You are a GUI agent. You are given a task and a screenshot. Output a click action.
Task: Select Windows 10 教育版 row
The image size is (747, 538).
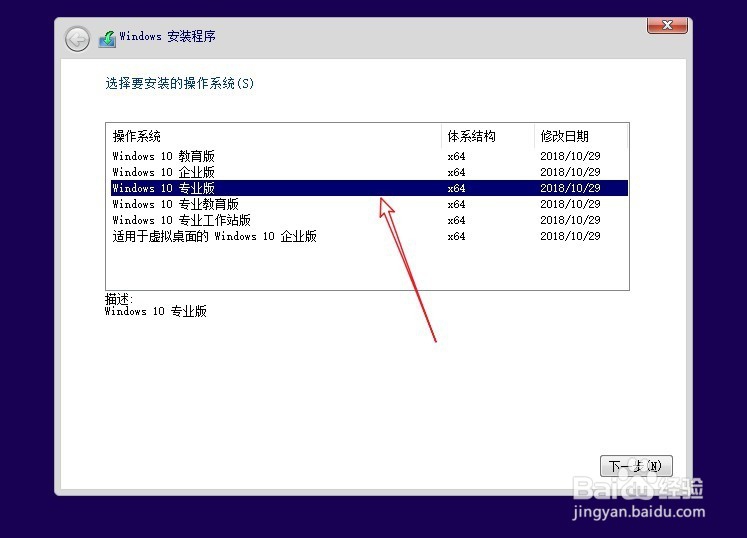(x=369, y=156)
